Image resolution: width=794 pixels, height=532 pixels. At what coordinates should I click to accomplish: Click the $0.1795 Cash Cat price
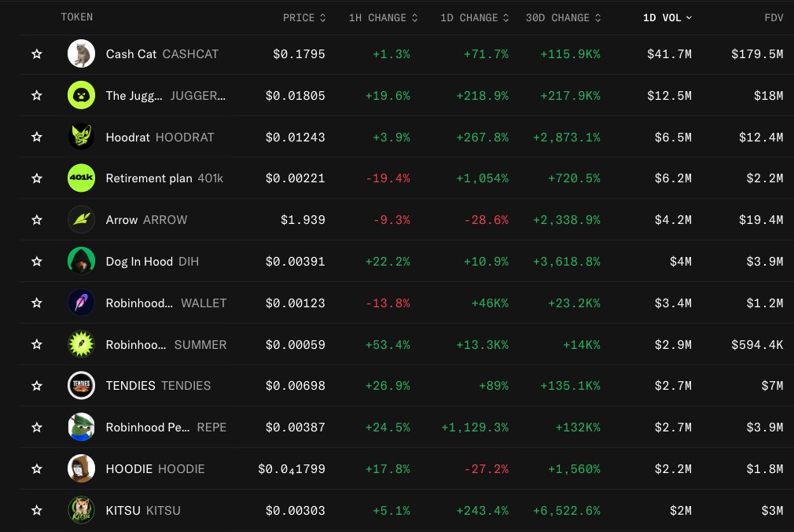coord(299,54)
